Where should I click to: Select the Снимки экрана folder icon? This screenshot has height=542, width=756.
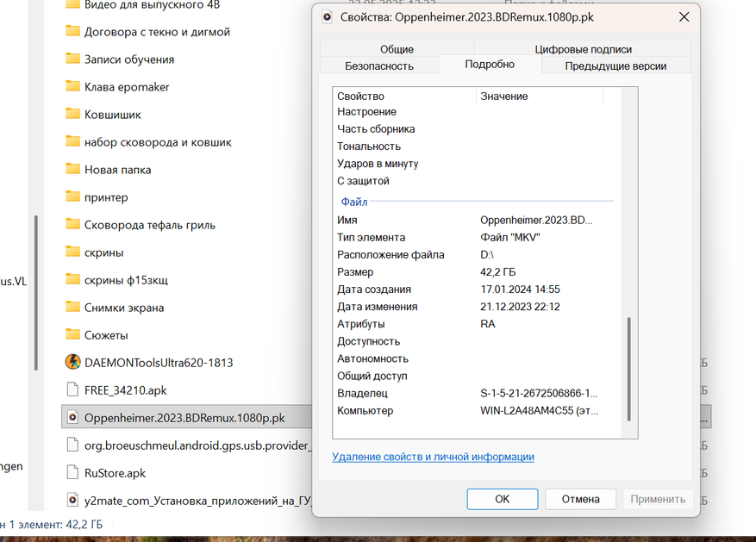click(72, 307)
